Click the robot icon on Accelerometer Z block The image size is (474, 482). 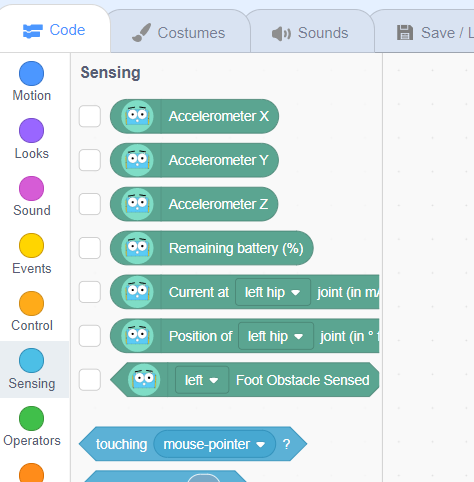(x=137, y=204)
